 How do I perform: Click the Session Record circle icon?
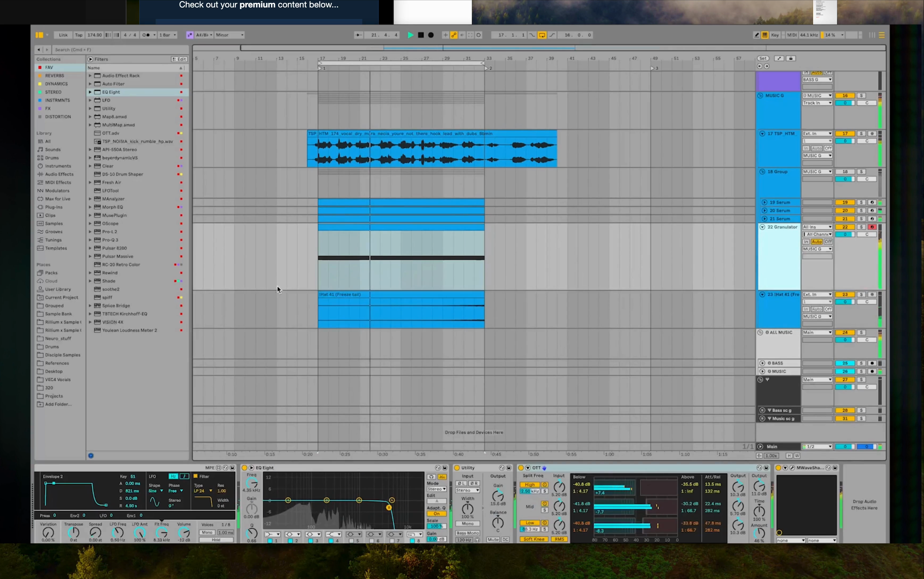478,35
